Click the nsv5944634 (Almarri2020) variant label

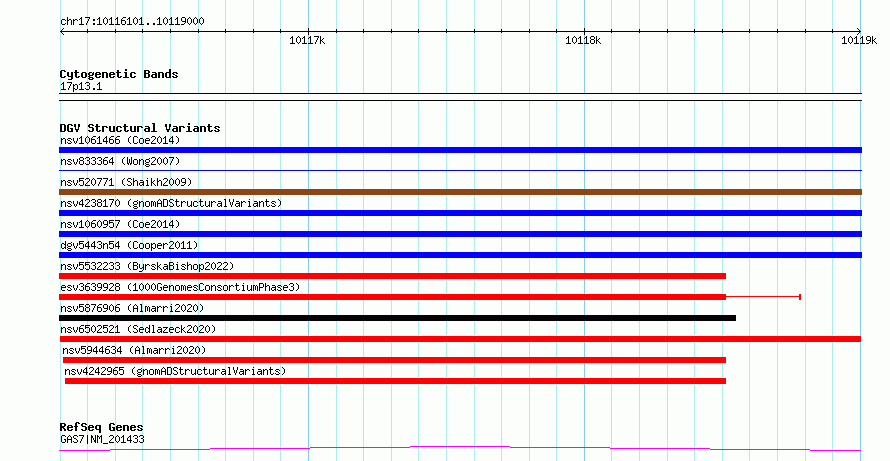(x=134, y=350)
